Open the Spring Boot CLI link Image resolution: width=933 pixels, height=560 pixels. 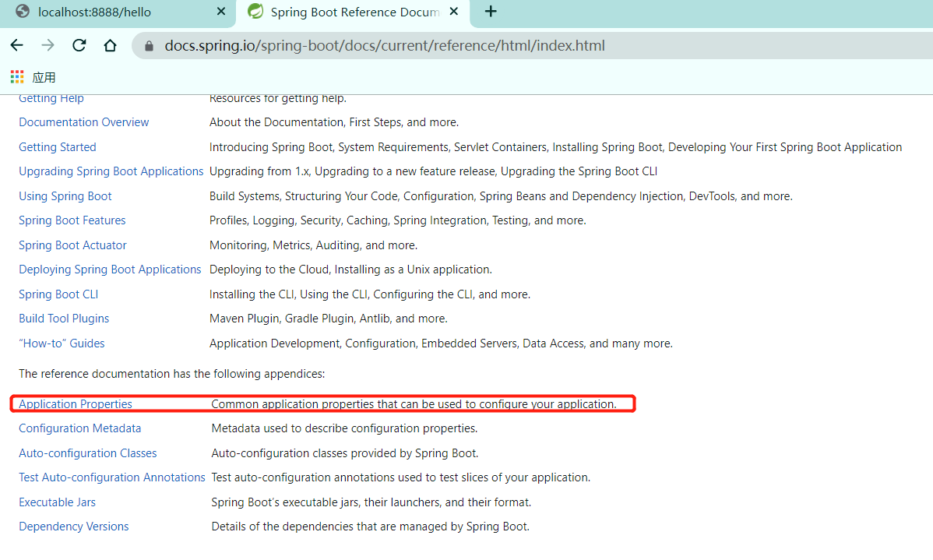pos(58,294)
